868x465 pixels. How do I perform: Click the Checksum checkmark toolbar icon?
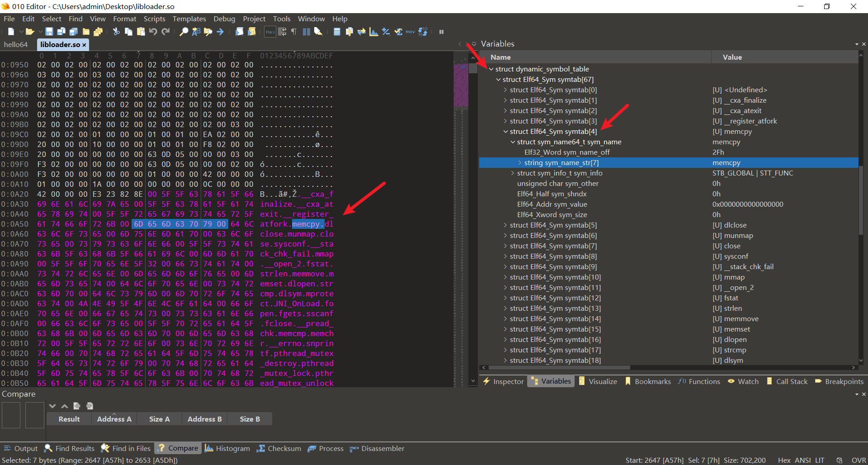398,32
